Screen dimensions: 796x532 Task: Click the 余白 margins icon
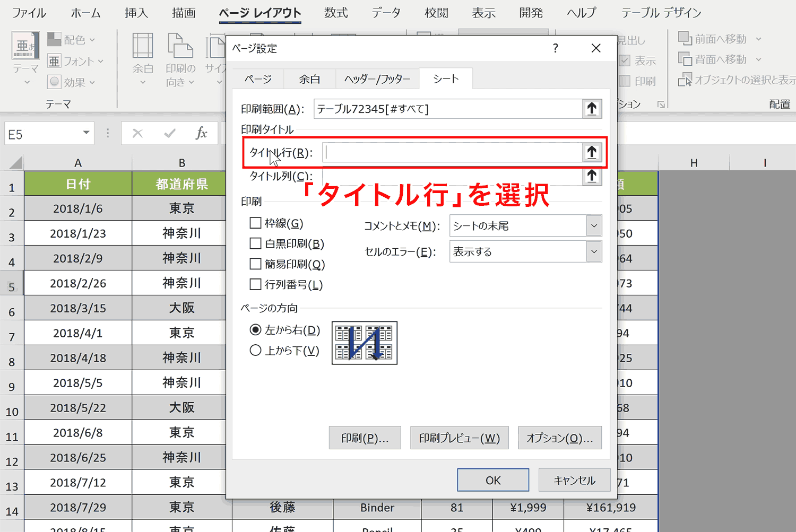pyautogui.click(x=143, y=47)
